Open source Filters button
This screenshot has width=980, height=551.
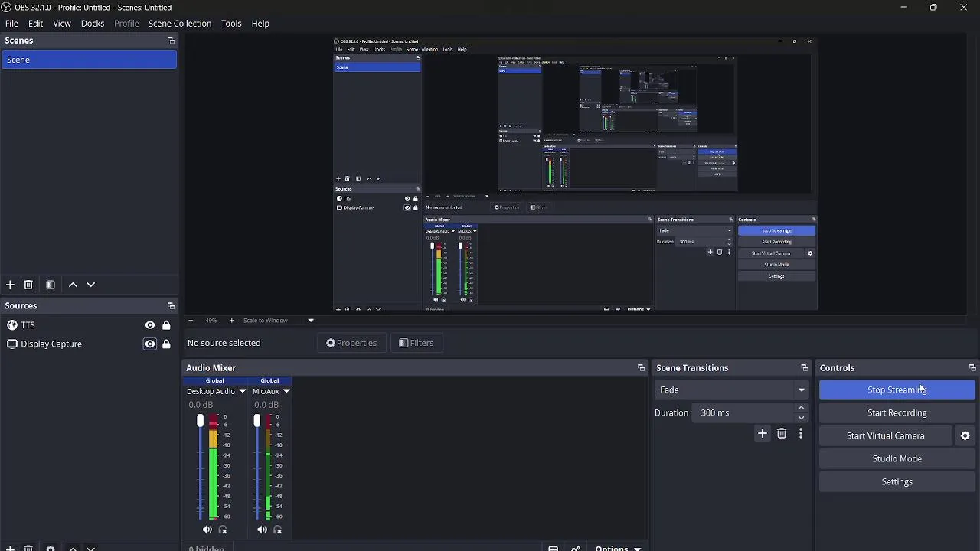416,344
